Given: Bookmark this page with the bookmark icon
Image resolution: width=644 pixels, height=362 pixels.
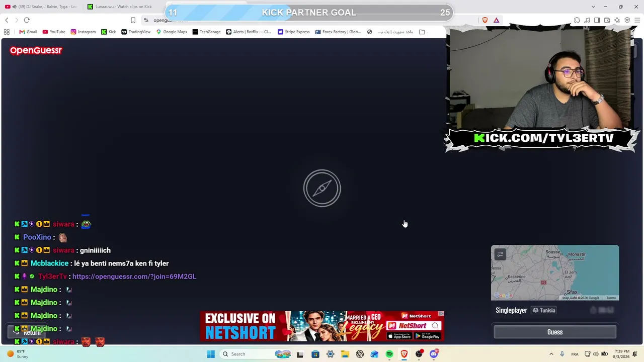Looking at the screenshot, I should tap(133, 20).
